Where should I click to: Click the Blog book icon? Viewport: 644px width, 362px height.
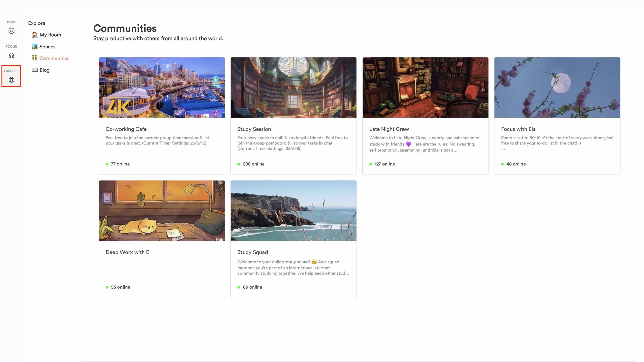pos(35,70)
